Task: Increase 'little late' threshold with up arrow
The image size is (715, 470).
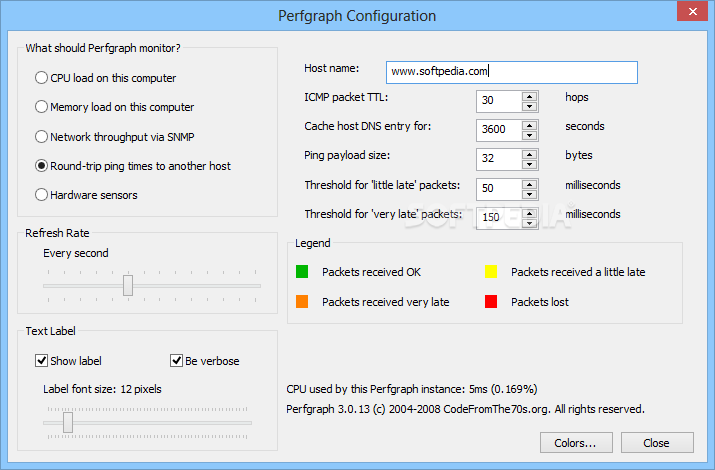Action: pos(529,184)
